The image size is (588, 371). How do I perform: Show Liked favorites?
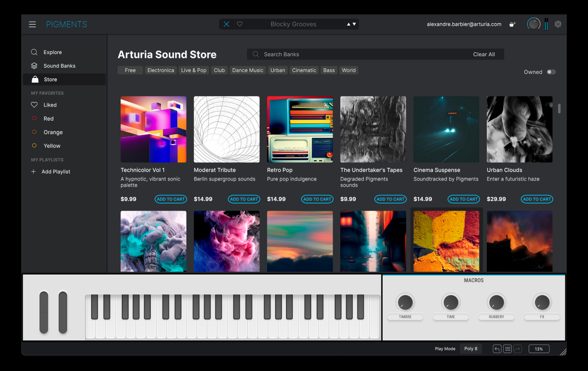[64, 105]
